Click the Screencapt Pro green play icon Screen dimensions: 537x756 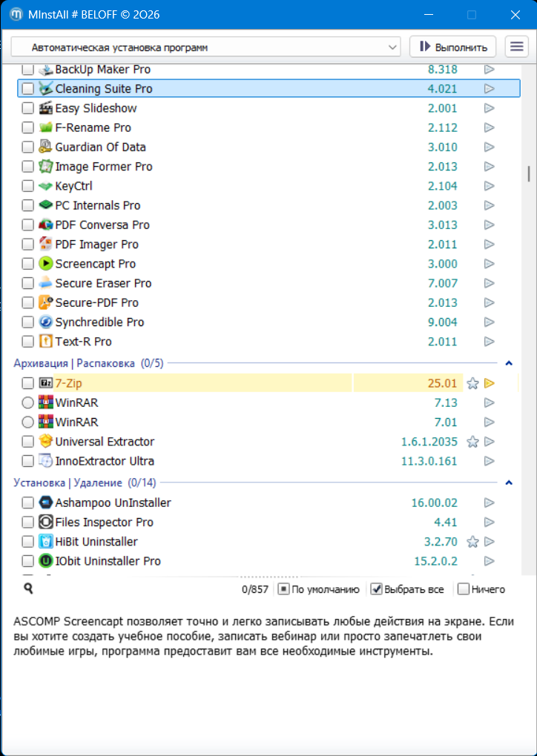[45, 264]
